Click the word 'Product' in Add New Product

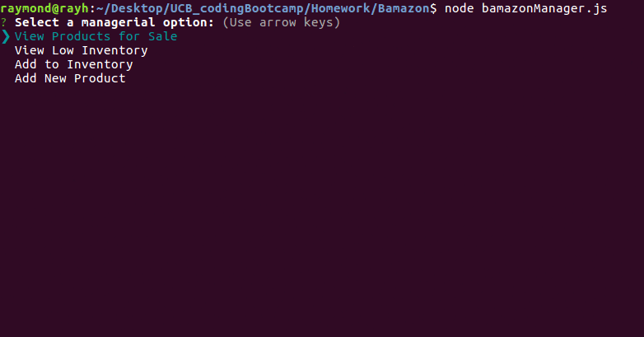click(100, 78)
